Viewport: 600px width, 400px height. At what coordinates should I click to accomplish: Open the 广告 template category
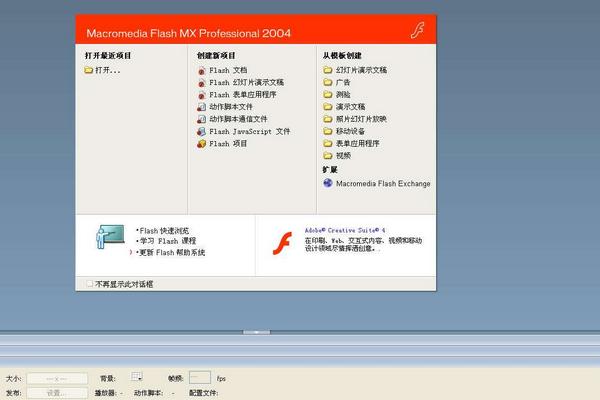[x=343, y=82]
